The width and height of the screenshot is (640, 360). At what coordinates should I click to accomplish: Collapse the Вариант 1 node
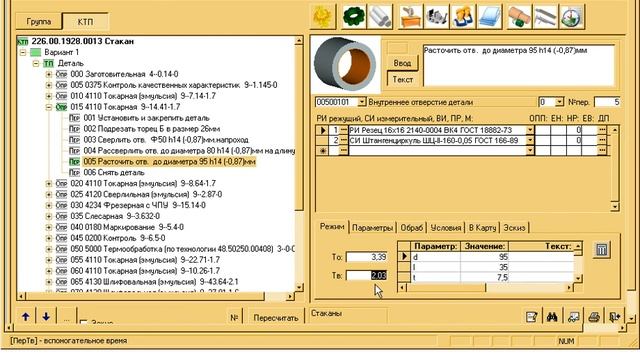23,52
